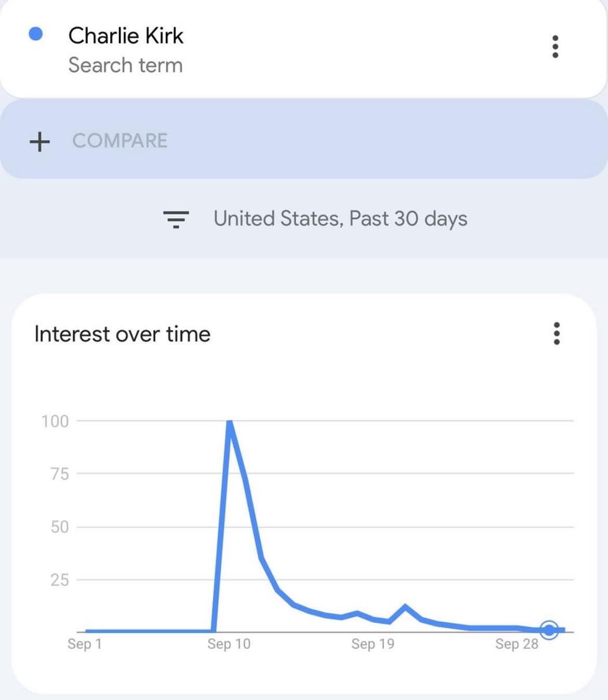Click the Sep 1 axis label
608x700 pixels.
(x=85, y=644)
